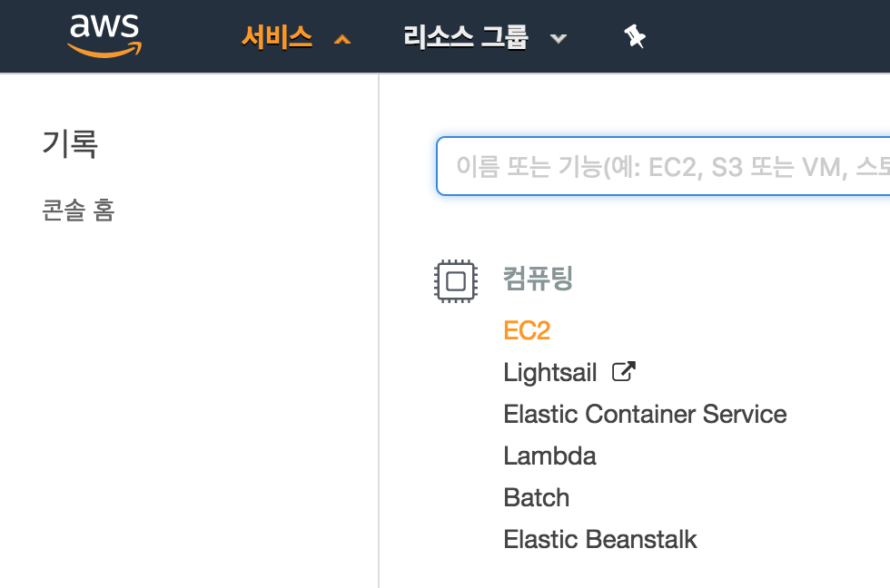Click the 컴퓨팅 category heading
This screenshot has height=588, width=890.
[x=538, y=278]
